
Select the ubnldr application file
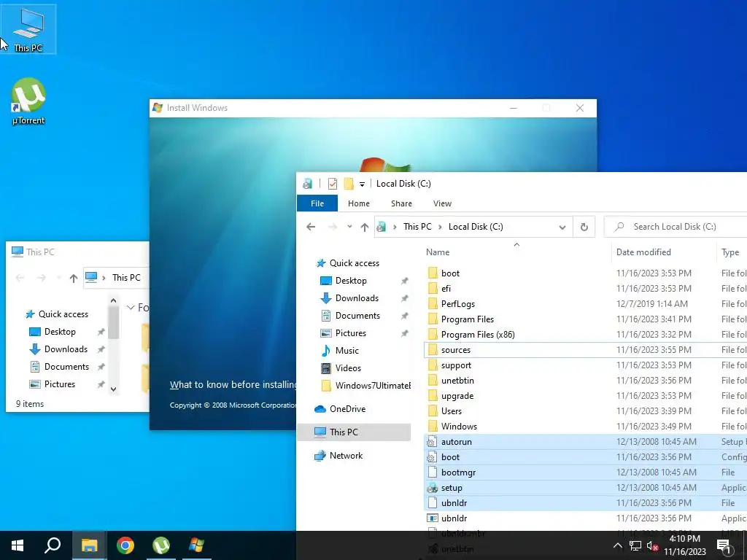[x=585, y=518]
